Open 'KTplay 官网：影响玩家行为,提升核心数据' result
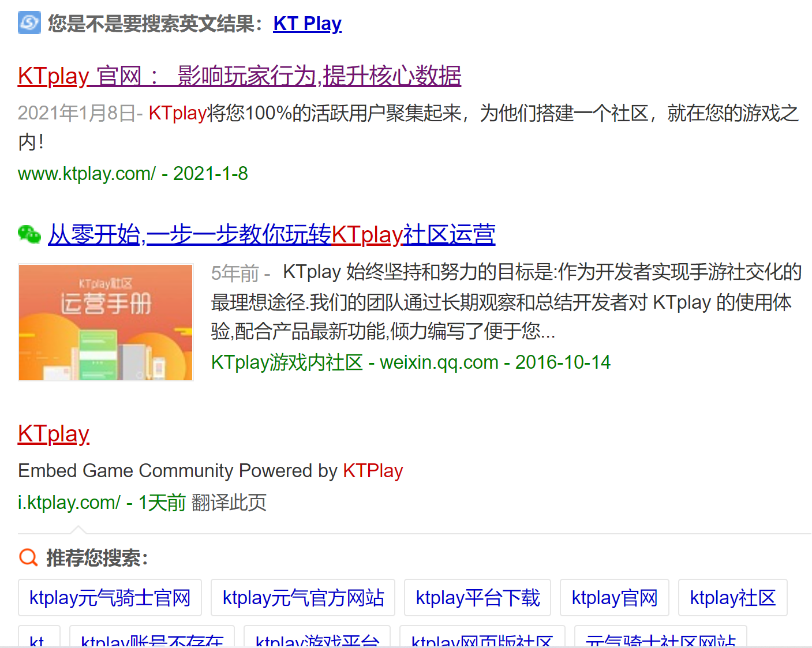 [x=240, y=76]
